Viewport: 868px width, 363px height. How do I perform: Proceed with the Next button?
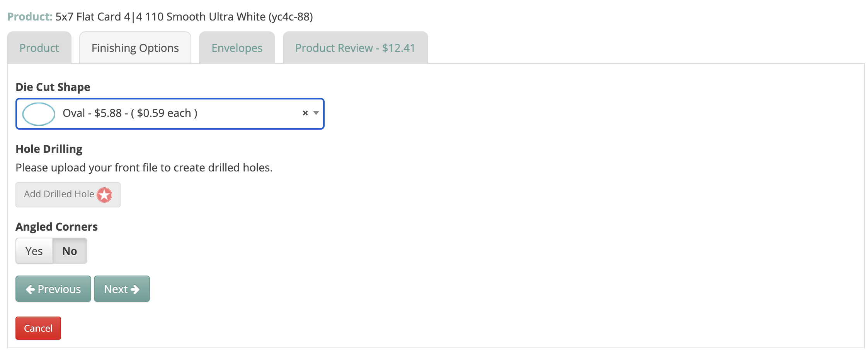(122, 289)
